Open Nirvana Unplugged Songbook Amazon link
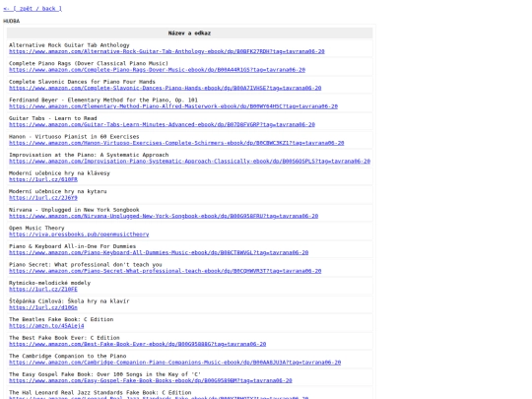Viewport: 532px width, 399px height. [x=164, y=216]
